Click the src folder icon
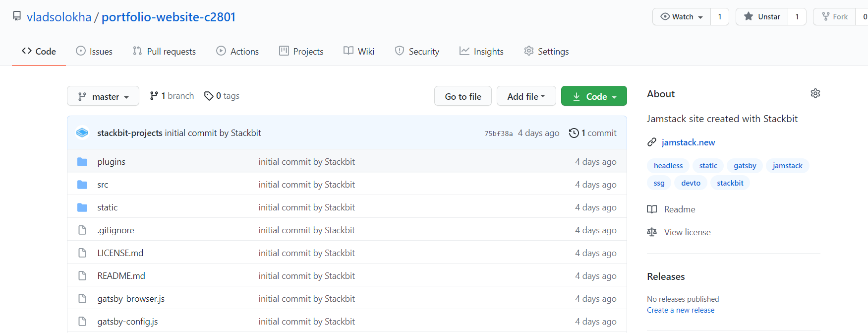Image resolution: width=868 pixels, height=333 pixels. coord(82,185)
